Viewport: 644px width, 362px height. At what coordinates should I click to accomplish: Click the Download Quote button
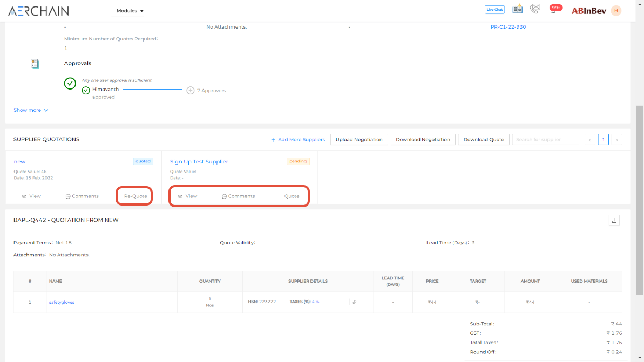pos(484,140)
